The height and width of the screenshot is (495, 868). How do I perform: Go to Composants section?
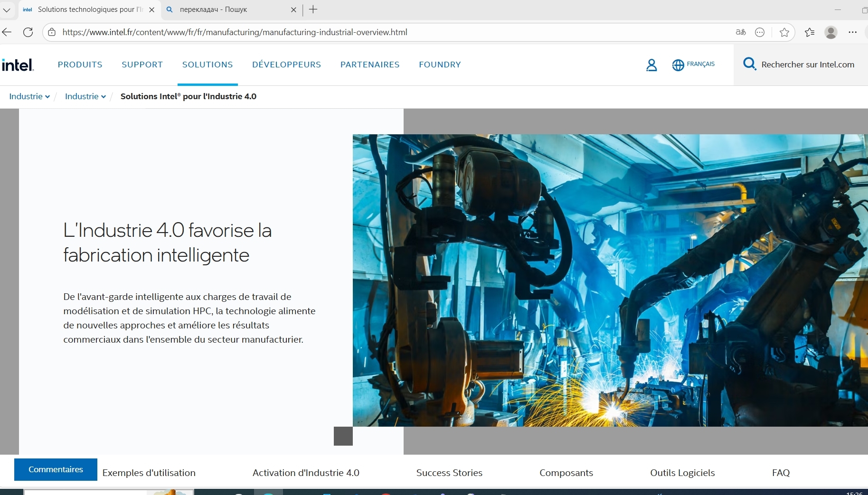(566, 473)
